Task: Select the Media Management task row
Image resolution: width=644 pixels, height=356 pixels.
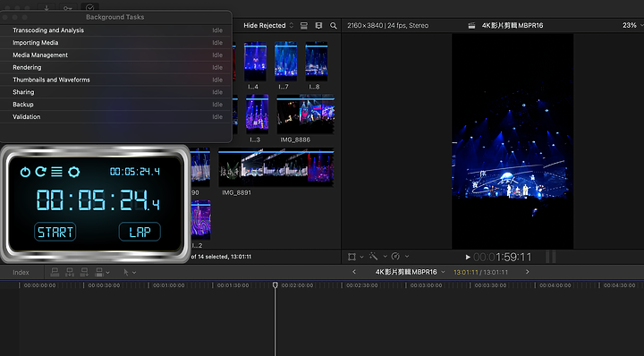Action: click(115, 55)
